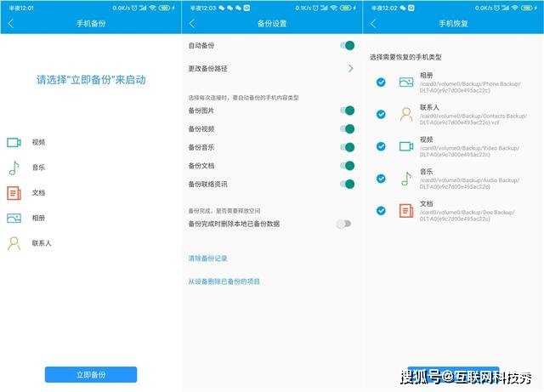The width and height of the screenshot is (544, 392).
Task: Tap the 音乐 Audio Backup path text
Action: click(x=469, y=184)
